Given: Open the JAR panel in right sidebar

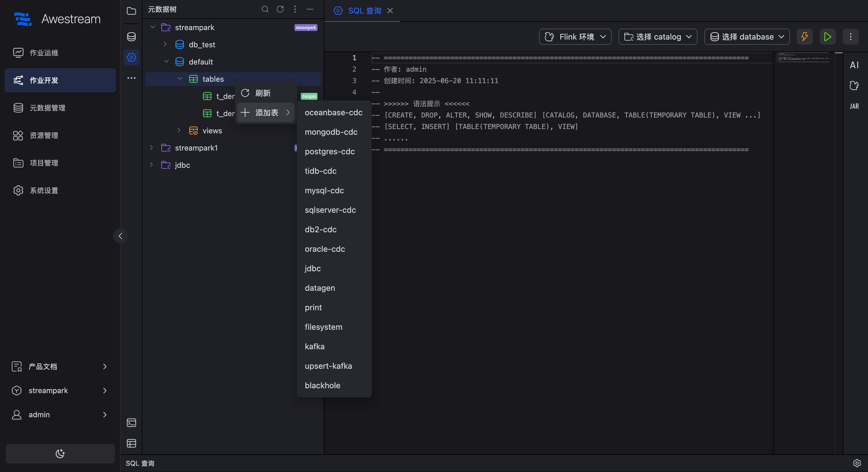Looking at the screenshot, I should tap(854, 106).
